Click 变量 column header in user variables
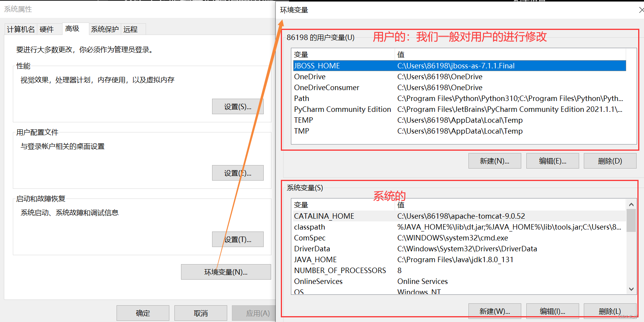 pos(343,54)
